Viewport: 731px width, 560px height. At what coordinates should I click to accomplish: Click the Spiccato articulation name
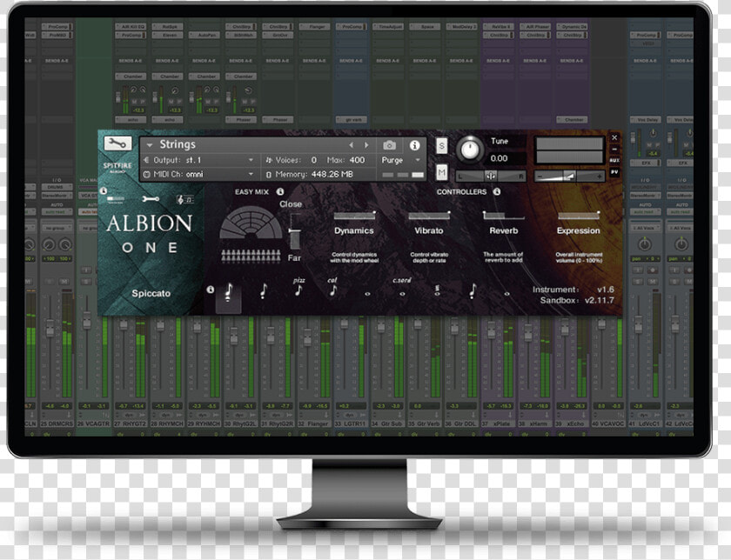[x=151, y=294]
